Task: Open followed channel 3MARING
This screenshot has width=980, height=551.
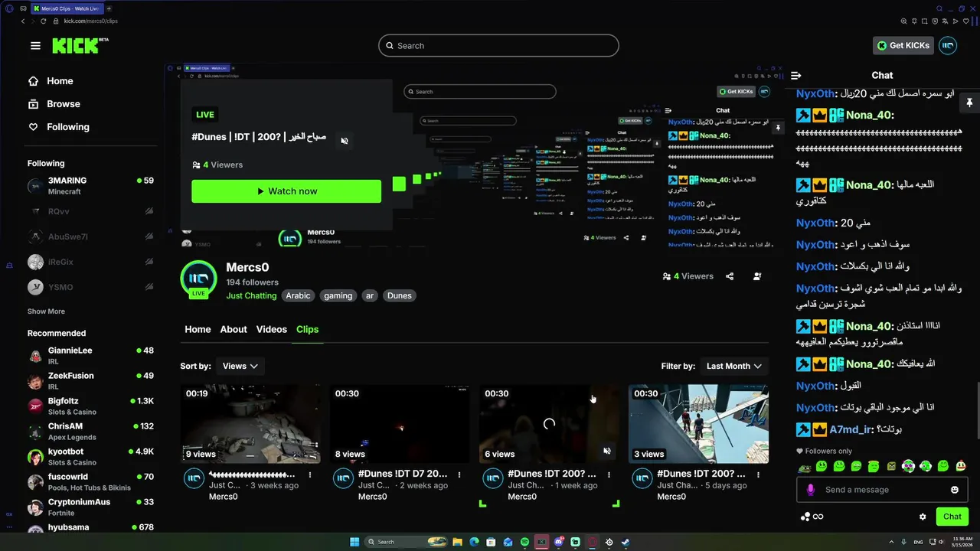Action: (x=90, y=186)
